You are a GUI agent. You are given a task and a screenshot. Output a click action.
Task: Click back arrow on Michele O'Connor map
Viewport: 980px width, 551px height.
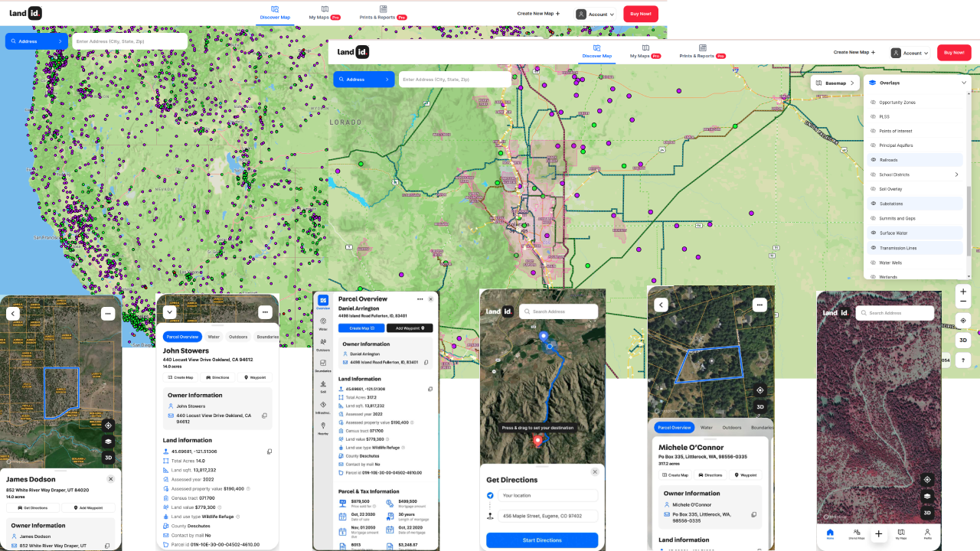point(661,305)
